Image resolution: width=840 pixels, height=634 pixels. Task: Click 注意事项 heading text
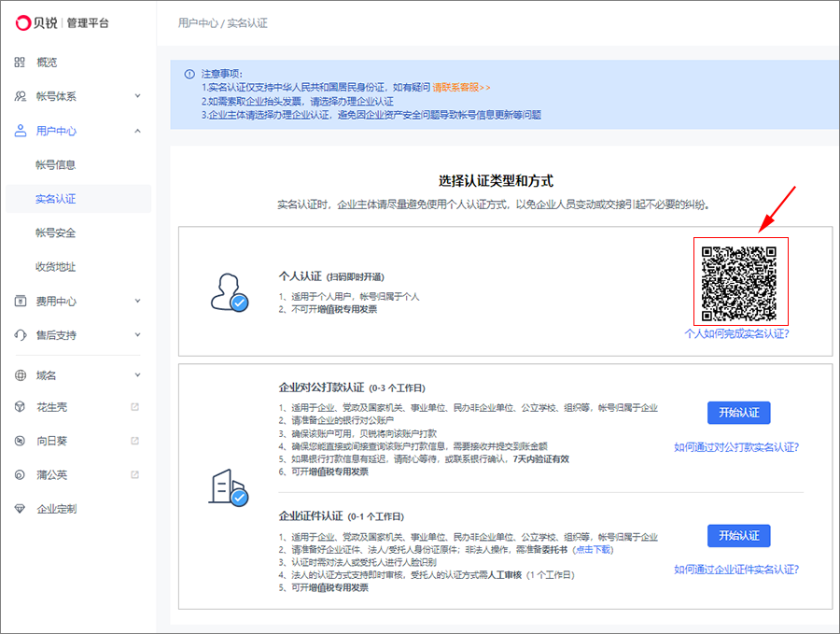tap(222, 74)
